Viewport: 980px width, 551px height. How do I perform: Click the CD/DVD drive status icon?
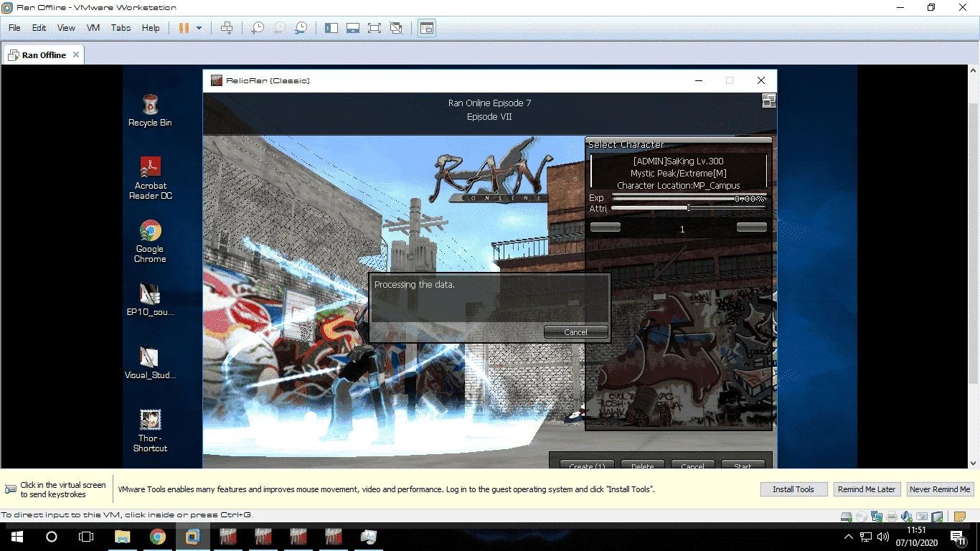[862, 516]
